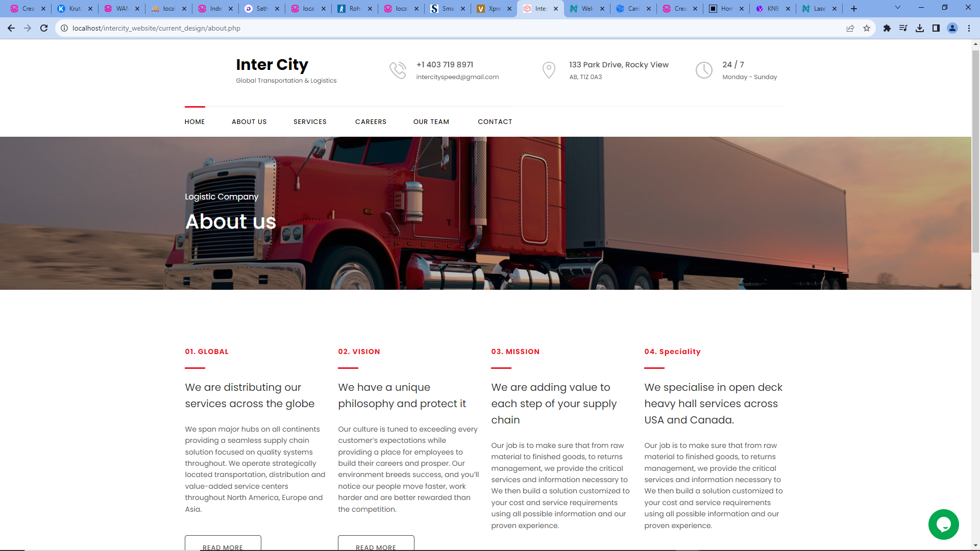Click the share page icon in address bar
The width and height of the screenshot is (980, 551).
[850, 28]
